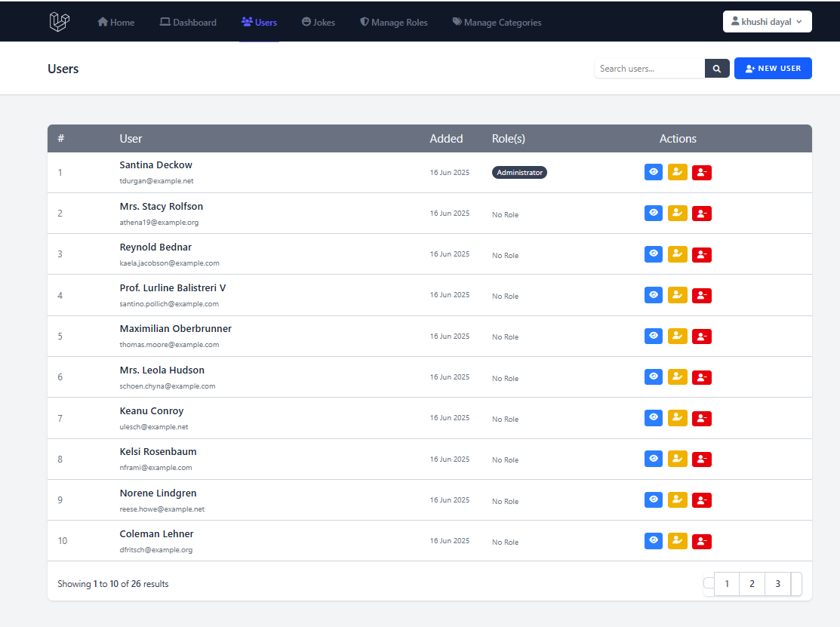The width and height of the screenshot is (840, 627).
Task: Click the New User button
Action: pyautogui.click(x=773, y=69)
